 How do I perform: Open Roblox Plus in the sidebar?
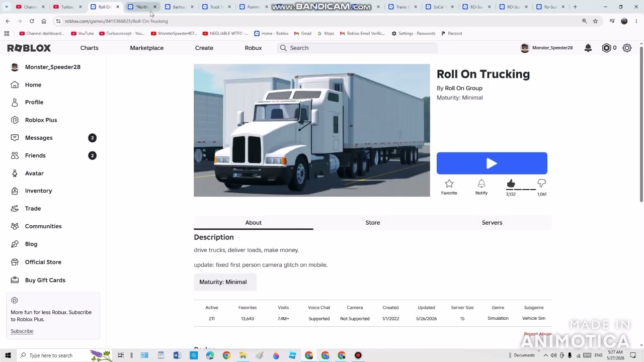(x=41, y=120)
